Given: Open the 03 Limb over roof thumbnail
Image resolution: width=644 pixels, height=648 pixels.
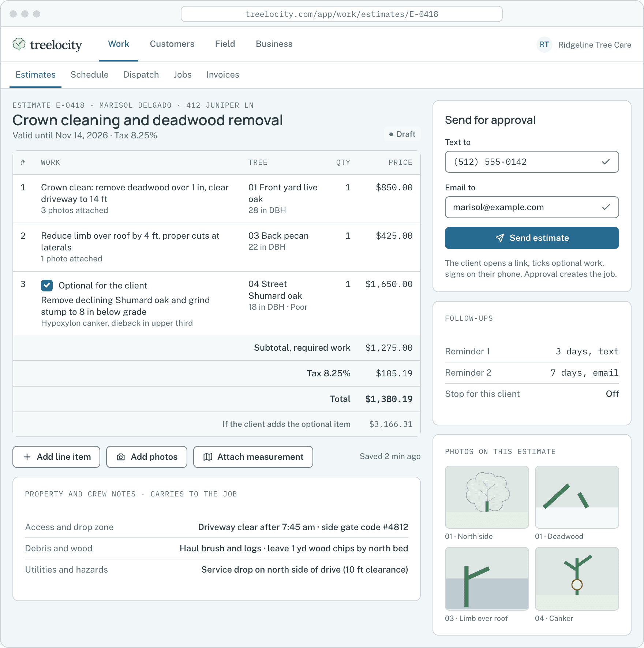Looking at the screenshot, I should click(487, 579).
